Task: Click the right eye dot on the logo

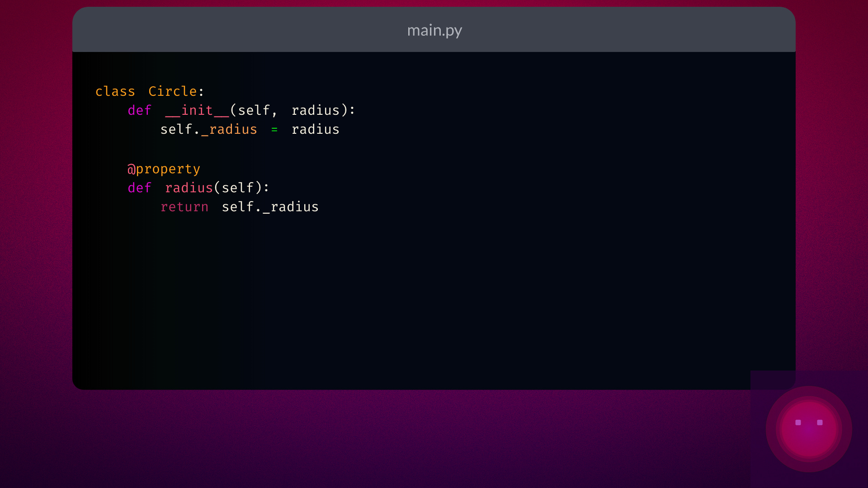Action: coord(820,422)
